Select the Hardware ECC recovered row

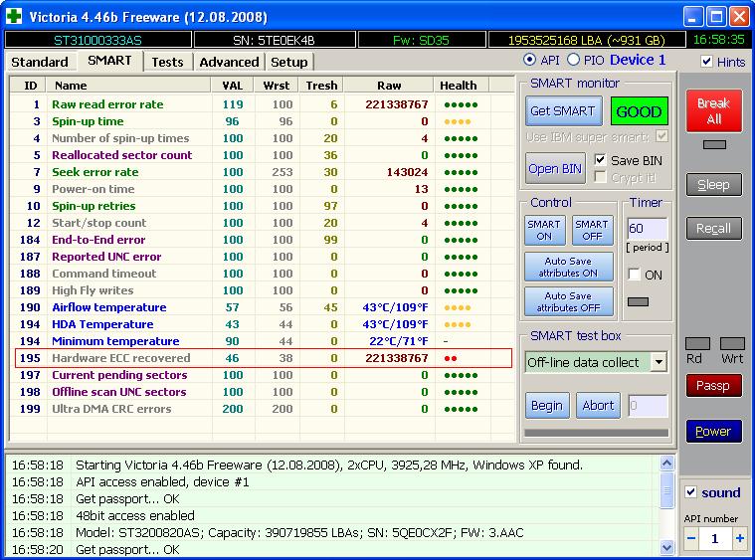263,358
